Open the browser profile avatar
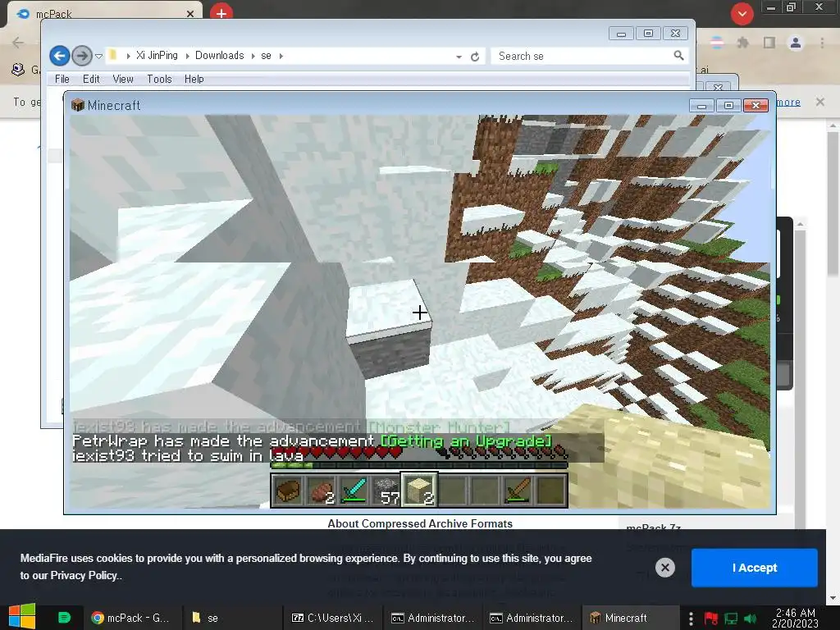Viewport: 840px width, 630px height. (796, 43)
